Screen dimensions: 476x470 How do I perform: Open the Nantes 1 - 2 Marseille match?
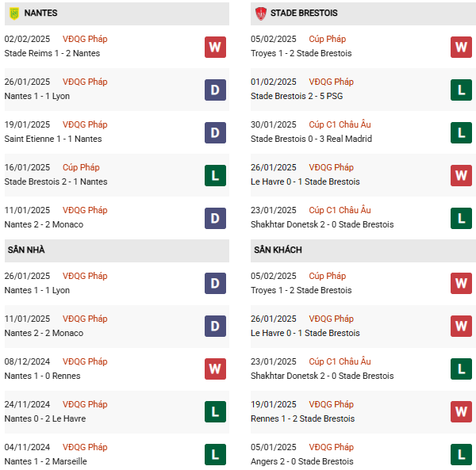[45, 461]
